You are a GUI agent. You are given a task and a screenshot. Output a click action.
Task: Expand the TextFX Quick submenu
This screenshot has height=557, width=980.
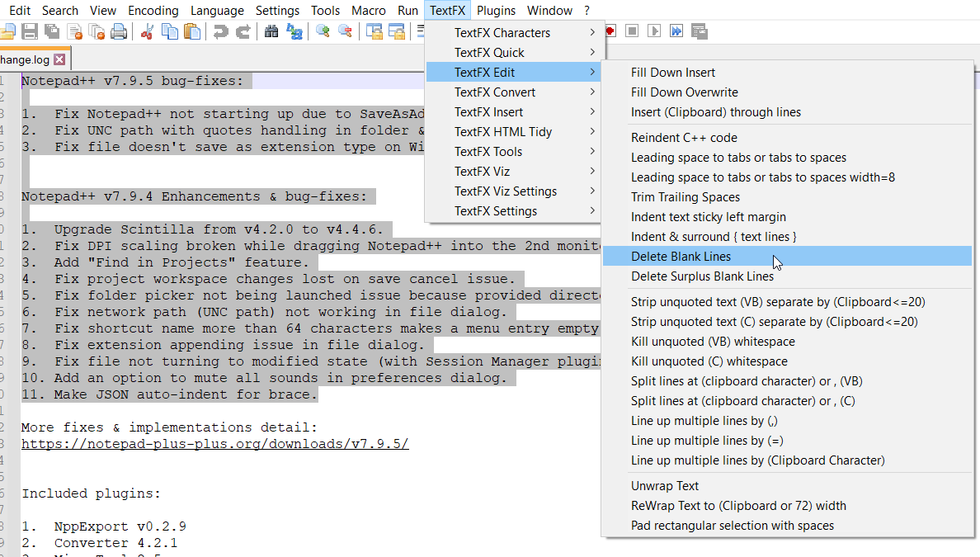pos(512,53)
